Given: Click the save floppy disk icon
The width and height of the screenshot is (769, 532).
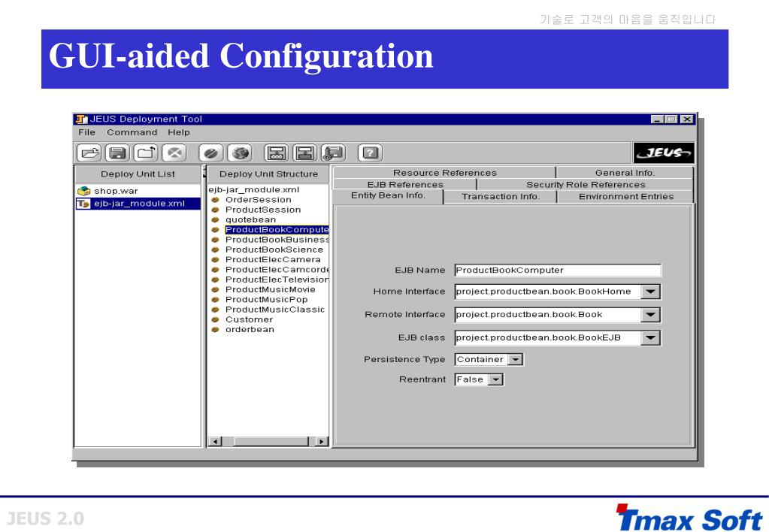Looking at the screenshot, I should (117, 153).
